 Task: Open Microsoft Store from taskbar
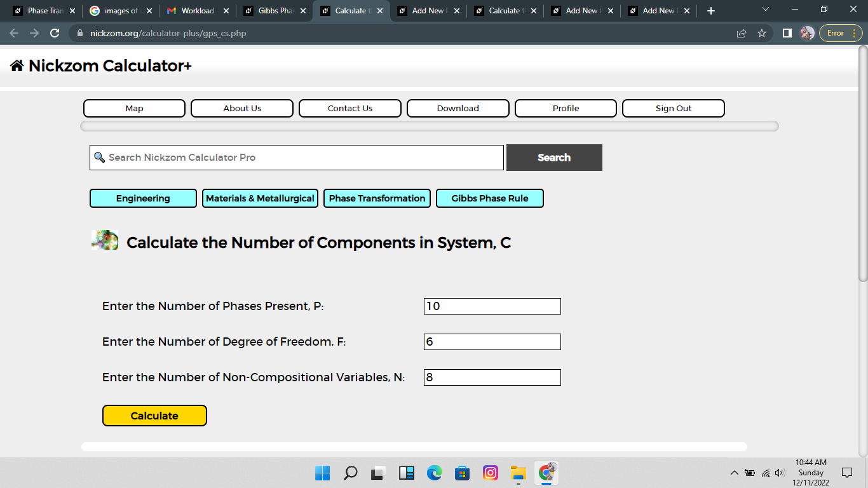coord(463,473)
